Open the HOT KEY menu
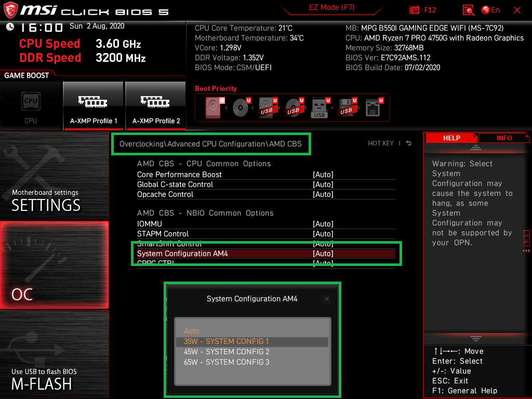This screenshot has height=399, width=532. 381,143
